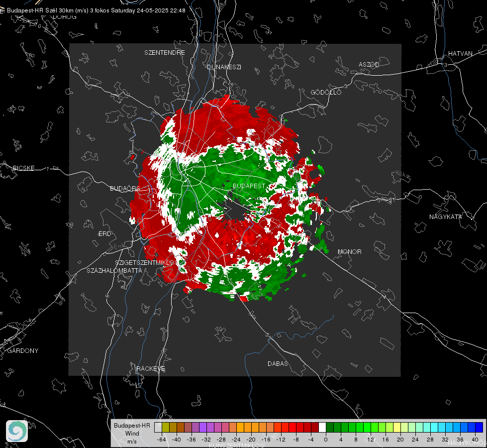The width and height of the screenshot is (487, 448).
Task: Click the 24 legend value
Action: coord(415,440)
